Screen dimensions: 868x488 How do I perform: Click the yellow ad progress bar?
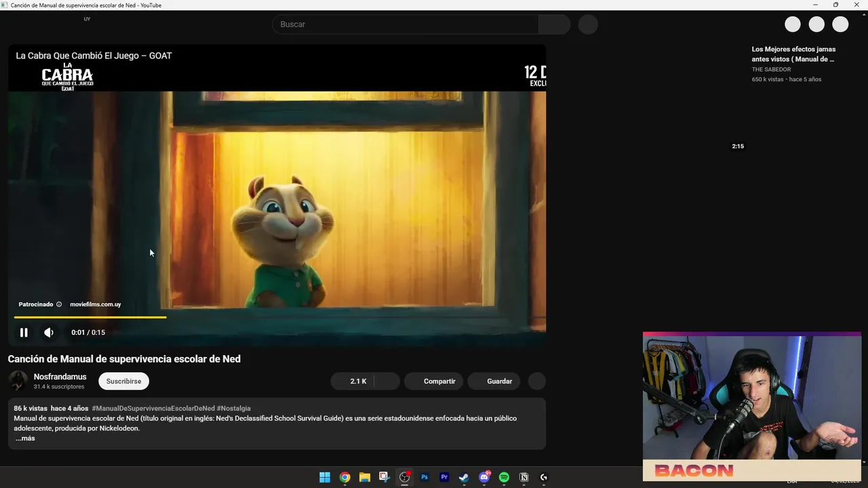(x=90, y=317)
